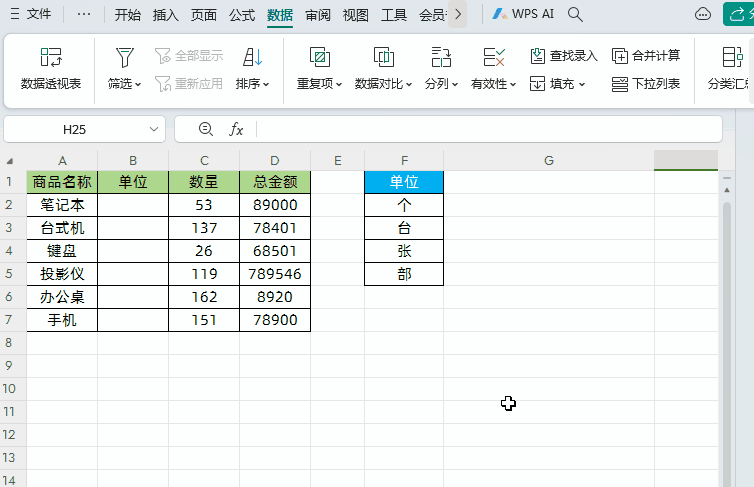Select column G header
This screenshot has width=754, height=487.
549,161
